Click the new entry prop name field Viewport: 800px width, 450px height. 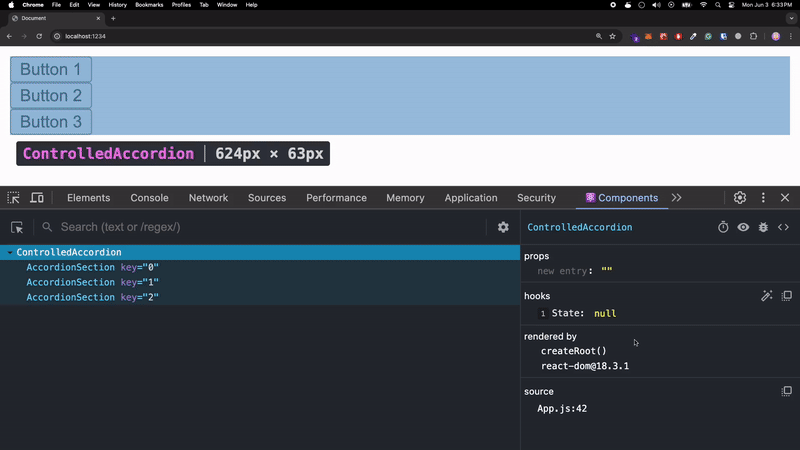[x=562, y=271]
